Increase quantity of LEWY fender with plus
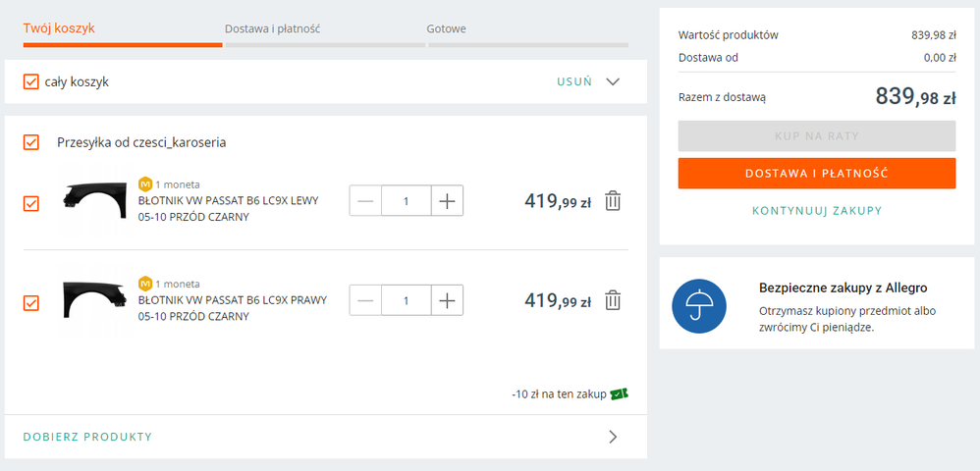Viewport: 980px width, 471px height. 447,200
